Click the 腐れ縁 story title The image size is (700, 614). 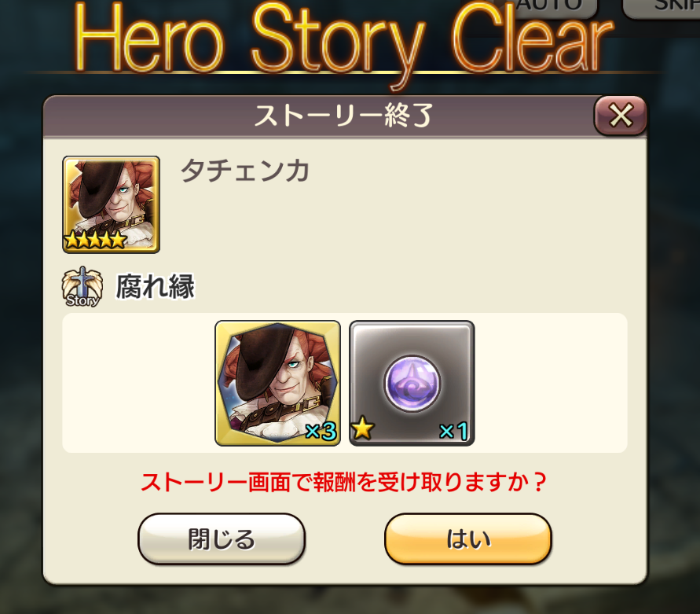pos(156,286)
